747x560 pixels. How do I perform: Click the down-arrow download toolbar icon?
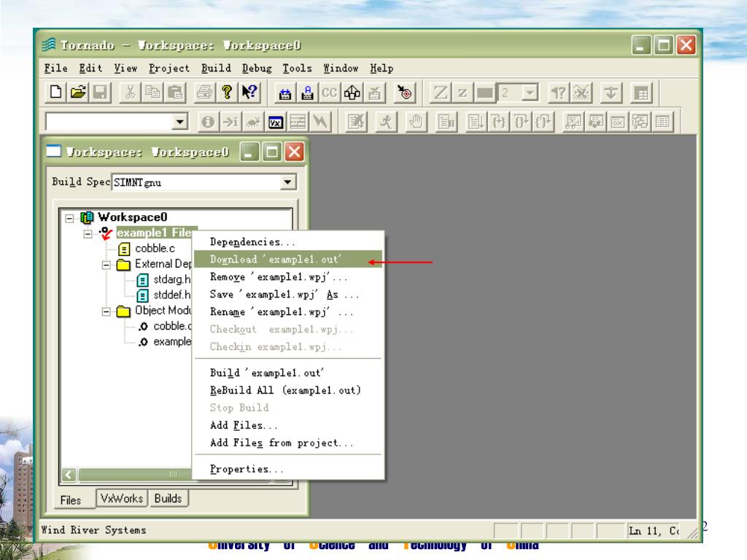pyautogui.click(x=611, y=93)
